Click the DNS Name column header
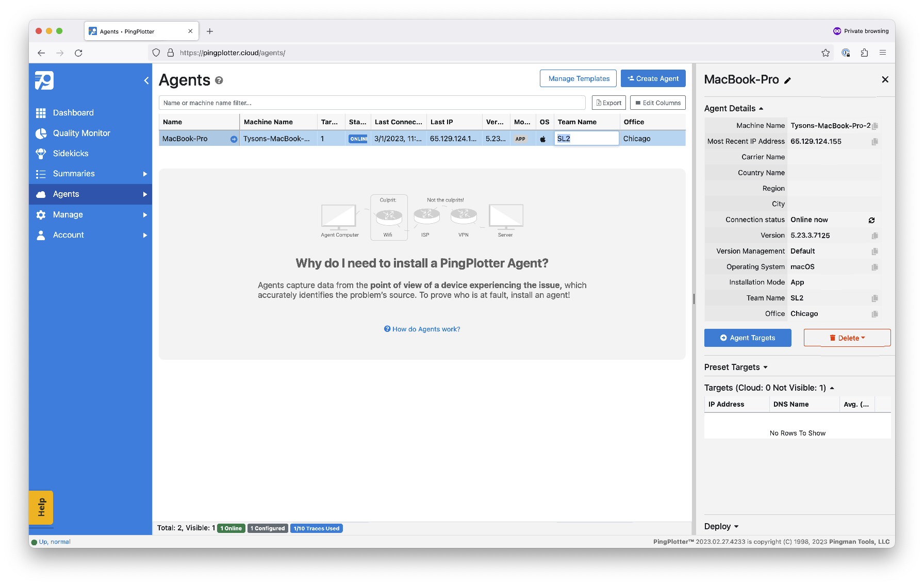 [804, 405]
